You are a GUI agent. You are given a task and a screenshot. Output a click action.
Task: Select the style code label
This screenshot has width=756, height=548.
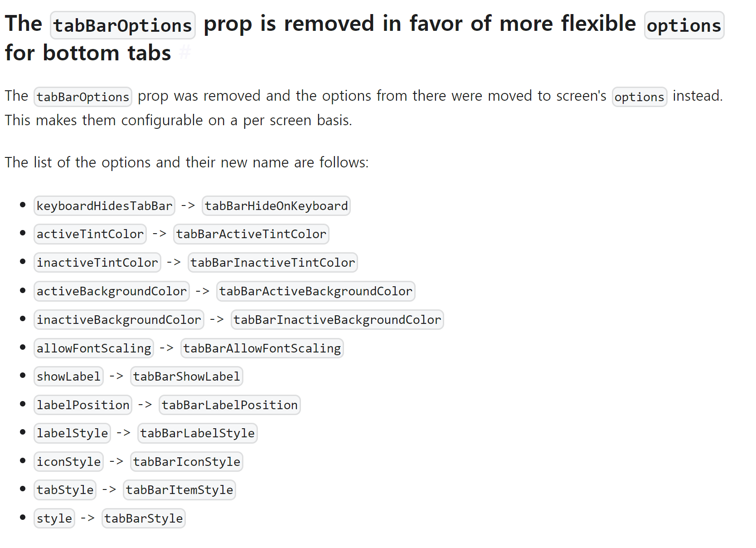click(x=54, y=519)
